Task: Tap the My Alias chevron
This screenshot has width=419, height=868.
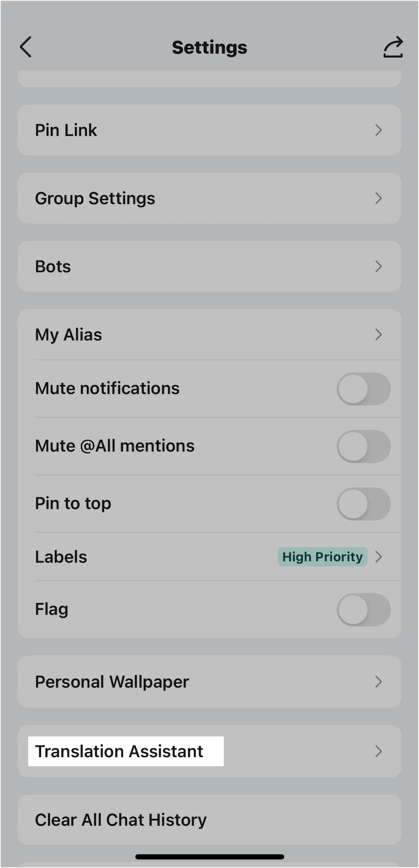Action: pyautogui.click(x=379, y=335)
